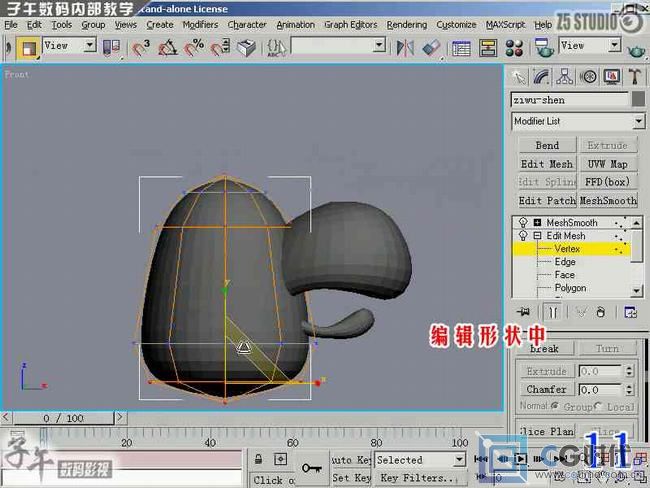Switch to the Create panel tab
650x488 pixels.
(518, 77)
